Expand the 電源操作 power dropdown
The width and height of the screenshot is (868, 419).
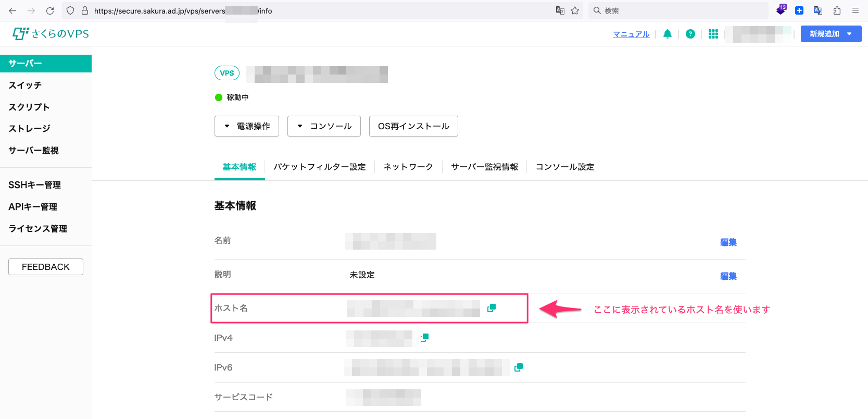247,126
